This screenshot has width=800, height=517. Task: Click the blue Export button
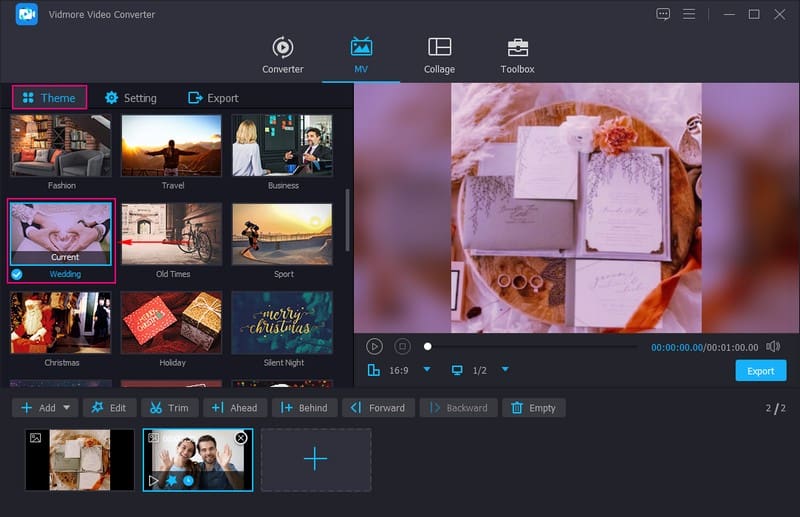(760, 371)
